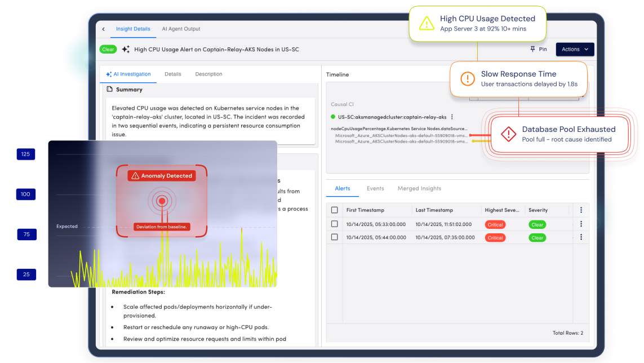Click the Summary section icon
This screenshot has height=363, width=644.
pyautogui.click(x=109, y=90)
